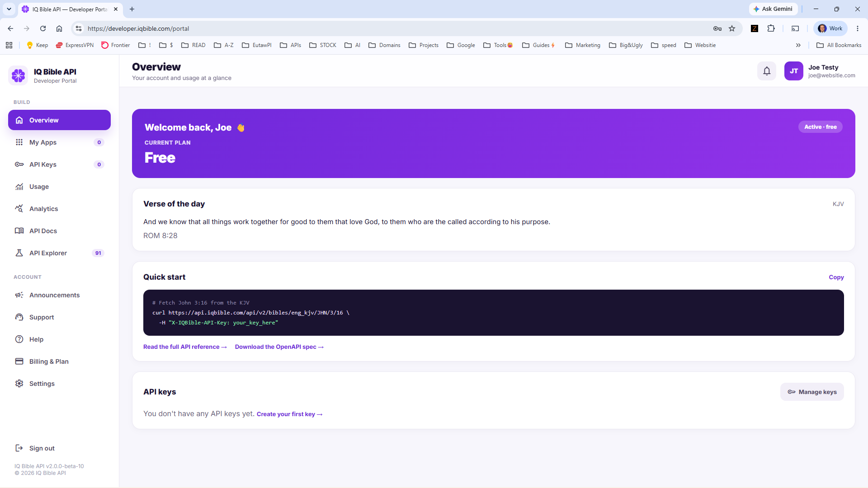Open Overview in the sidebar

(59, 120)
